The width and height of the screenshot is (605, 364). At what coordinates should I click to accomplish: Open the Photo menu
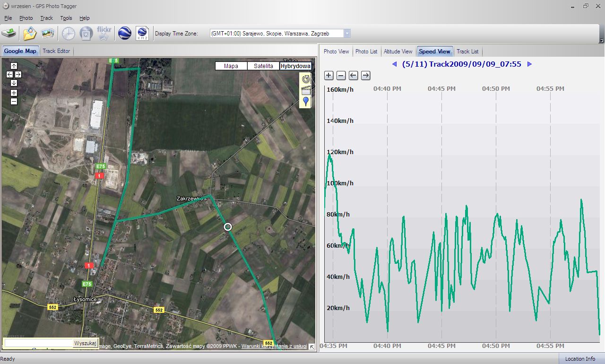(26, 18)
